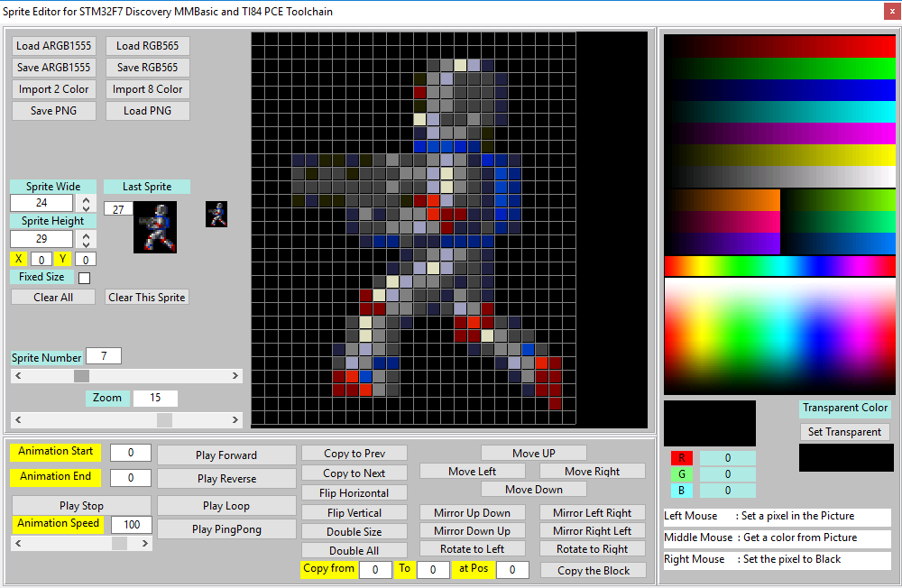Image resolution: width=902 pixels, height=588 pixels.
Task: Click the Y position field
Action: pyautogui.click(x=86, y=260)
